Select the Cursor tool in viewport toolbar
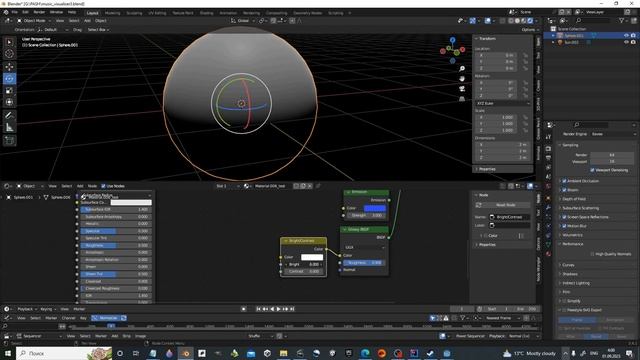 9,54
